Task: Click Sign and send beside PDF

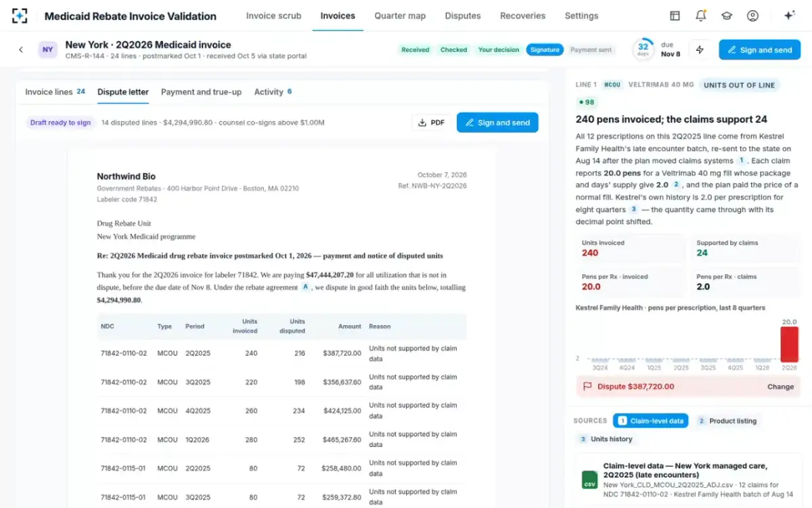Action: (x=497, y=123)
